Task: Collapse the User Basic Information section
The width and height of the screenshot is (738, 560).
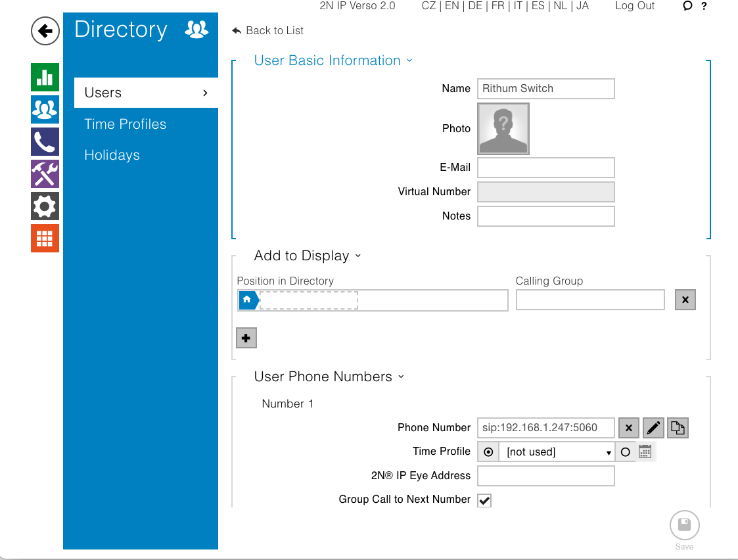Action: [x=333, y=60]
